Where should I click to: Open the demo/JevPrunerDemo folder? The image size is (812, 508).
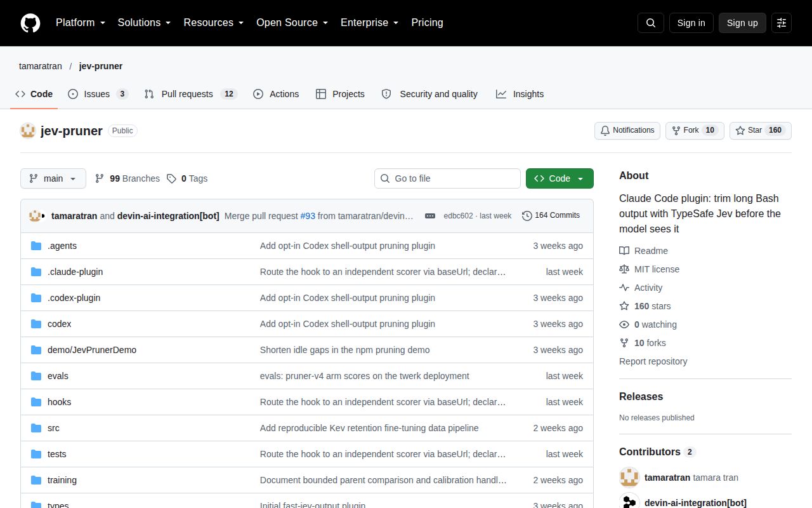92,350
